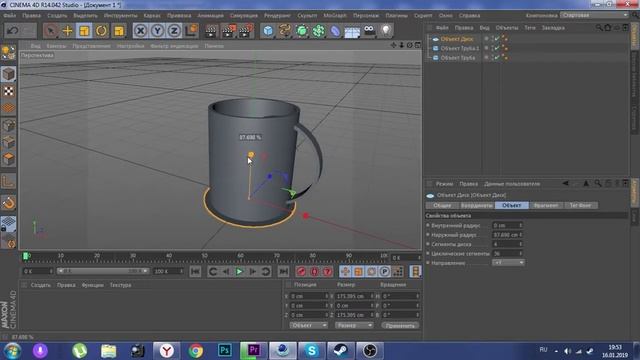Image resolution: width=640 pixels, height=360 pixels.
Task: Switch to the Общие attributes tab
Action: pos(442,205)
